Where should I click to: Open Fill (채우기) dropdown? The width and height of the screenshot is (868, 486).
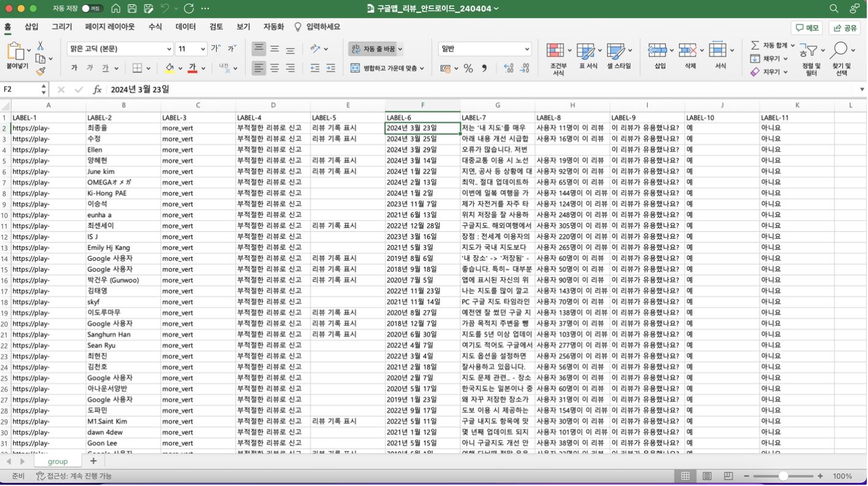click(x=785, y=59)
